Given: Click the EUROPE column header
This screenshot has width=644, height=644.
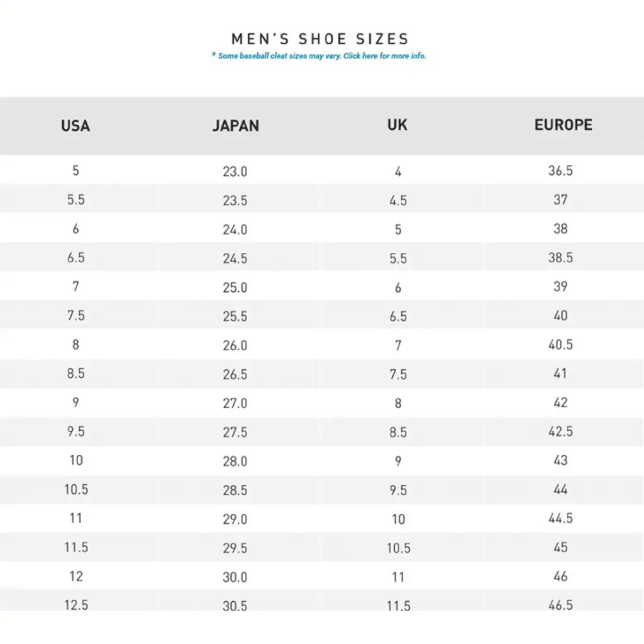Looking at the screenshot, I should click(x=563, y=125).
